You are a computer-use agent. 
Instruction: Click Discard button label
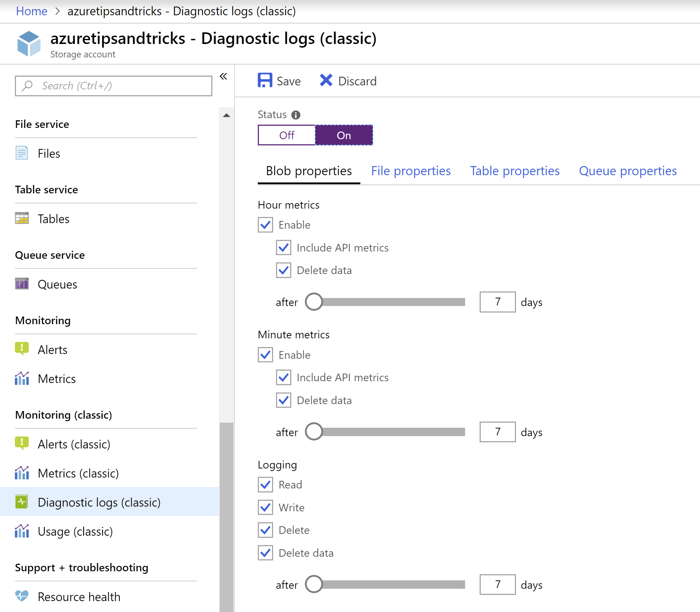[x=357, y=81]
